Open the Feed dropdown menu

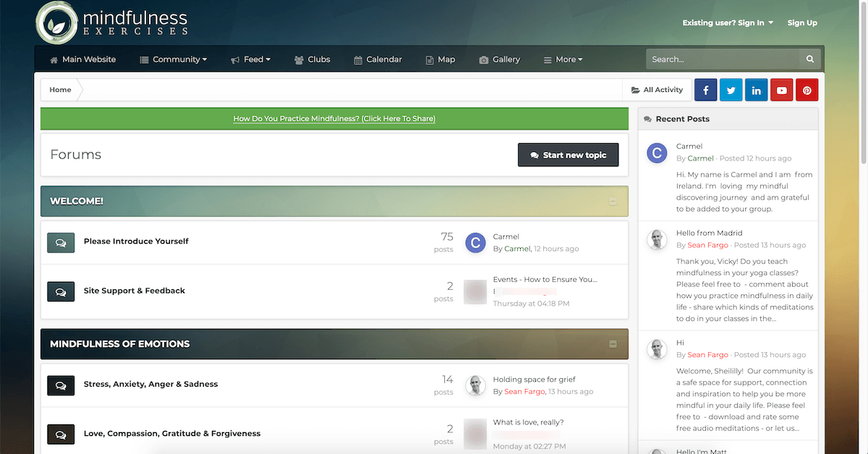pos(250,59)
